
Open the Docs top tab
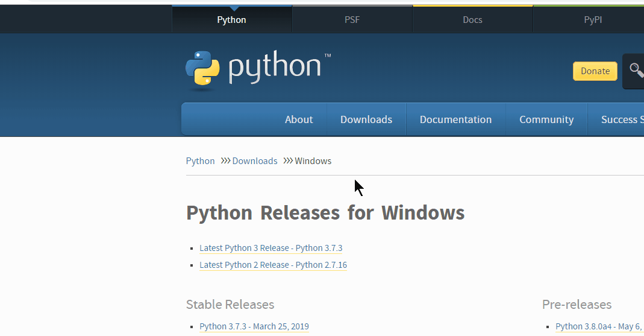tap(472, 20)
